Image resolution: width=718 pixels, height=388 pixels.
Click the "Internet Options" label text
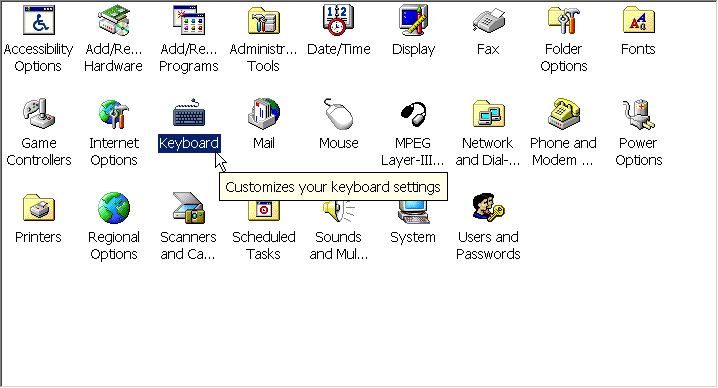coord(114,152)
